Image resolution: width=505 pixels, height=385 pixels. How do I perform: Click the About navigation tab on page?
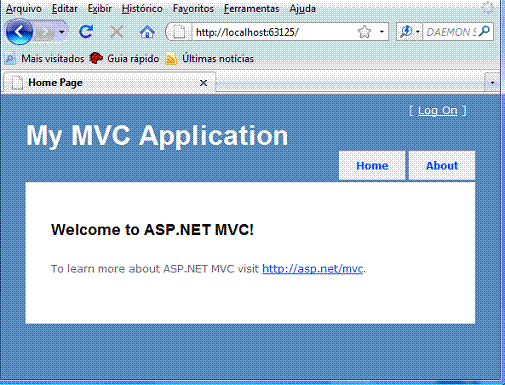pyautogui.click(x=442, y=166)
